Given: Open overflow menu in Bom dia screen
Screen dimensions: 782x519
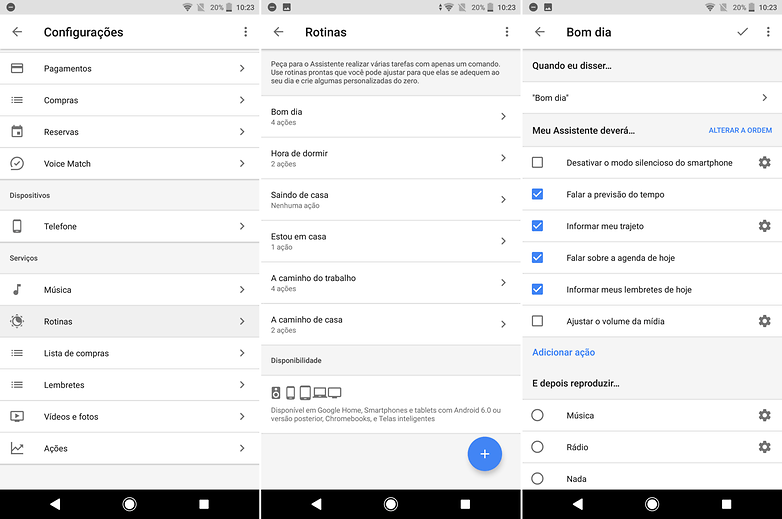Looking at the screenshot, I should 768,32.
